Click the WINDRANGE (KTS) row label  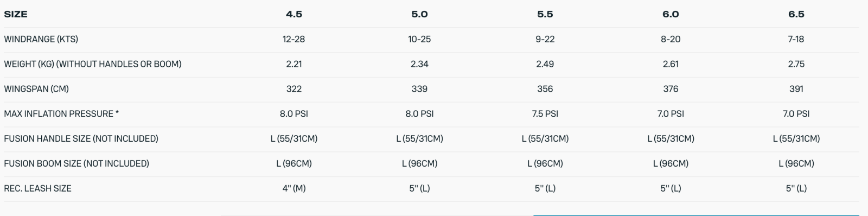coord(41,39)
